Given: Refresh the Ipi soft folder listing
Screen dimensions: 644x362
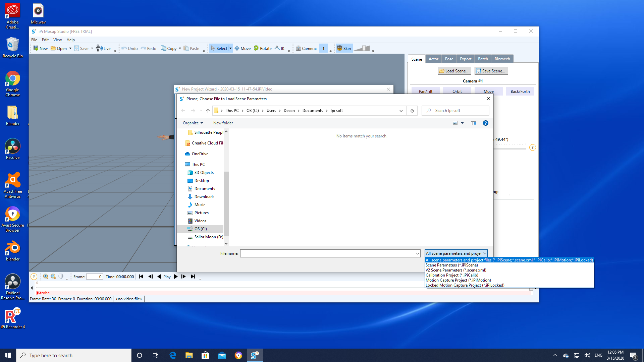Looking at the screenshot, I should 412,111.
